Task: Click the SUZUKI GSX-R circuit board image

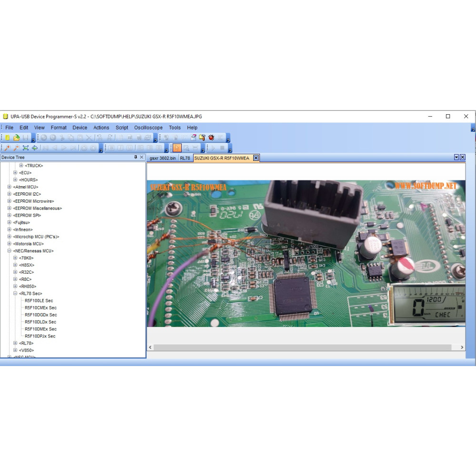Action: tap(306, 254)
